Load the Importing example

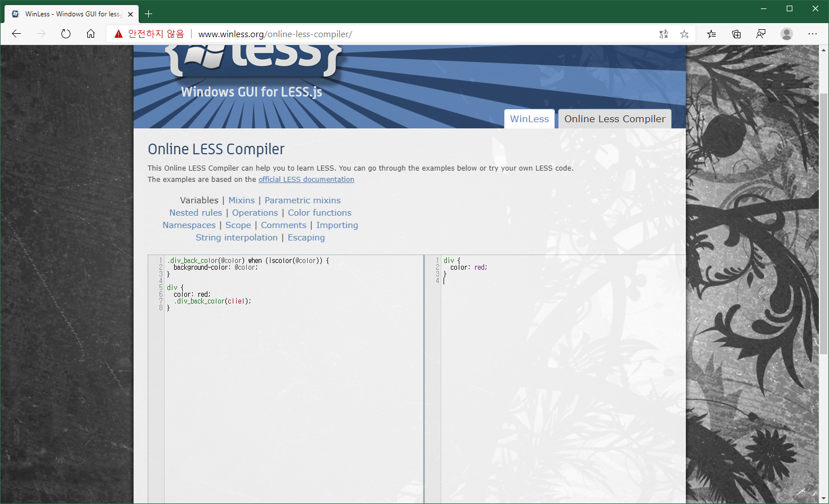click(x=337, y=225)
